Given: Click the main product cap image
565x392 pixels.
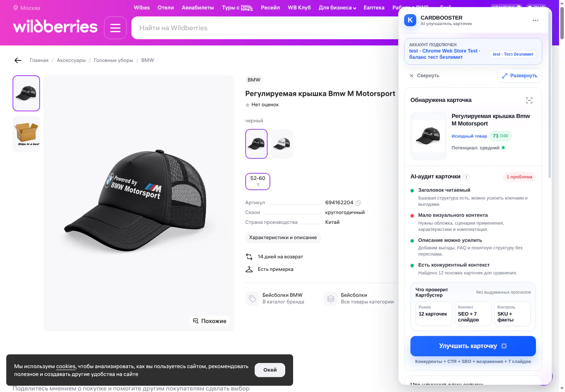Looking at the screenshot, I should 139,203.
